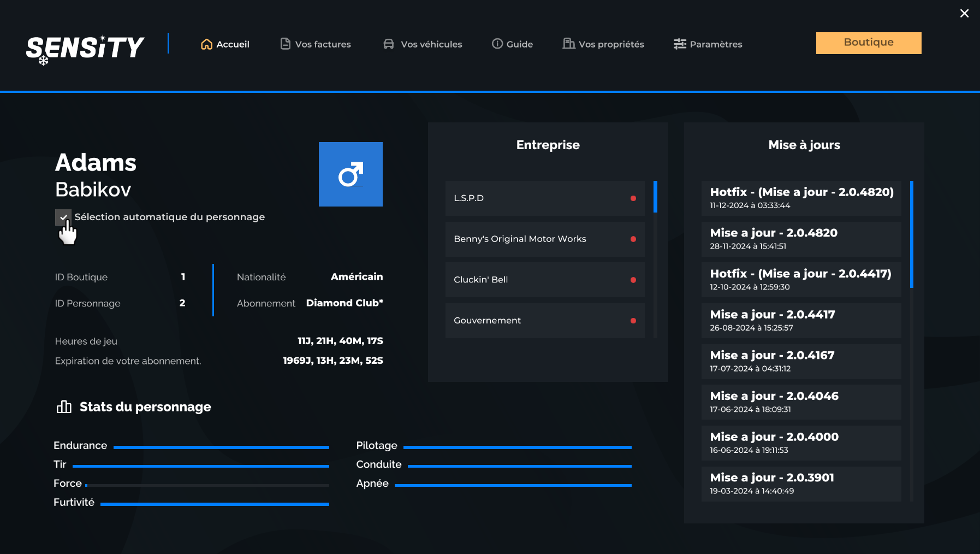
Task: Click the Stats du personnage heading
Action: pyautogui.click(x=145, y=407)
